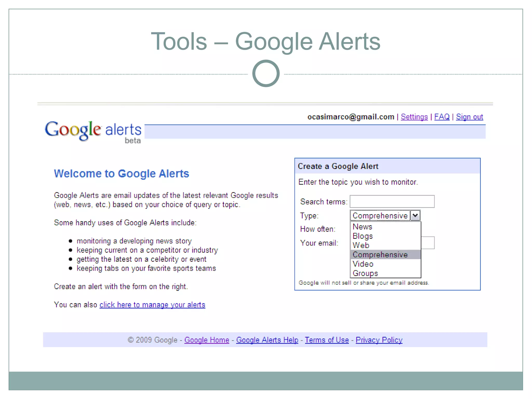Click 'keeping tabs on your favorite sports teams'

pos(146,268)
